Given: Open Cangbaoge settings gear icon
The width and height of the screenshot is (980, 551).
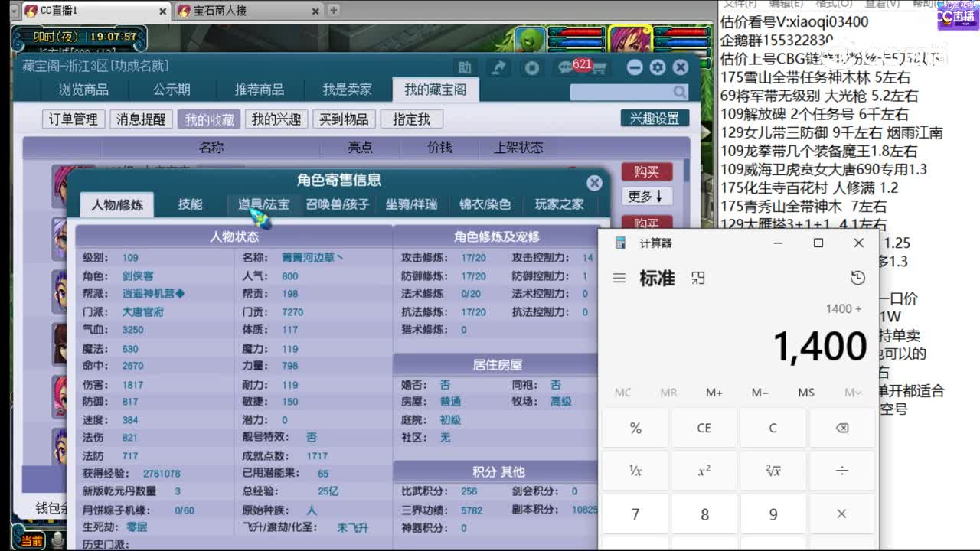Looking at the screenshot, I should [657, 67].
